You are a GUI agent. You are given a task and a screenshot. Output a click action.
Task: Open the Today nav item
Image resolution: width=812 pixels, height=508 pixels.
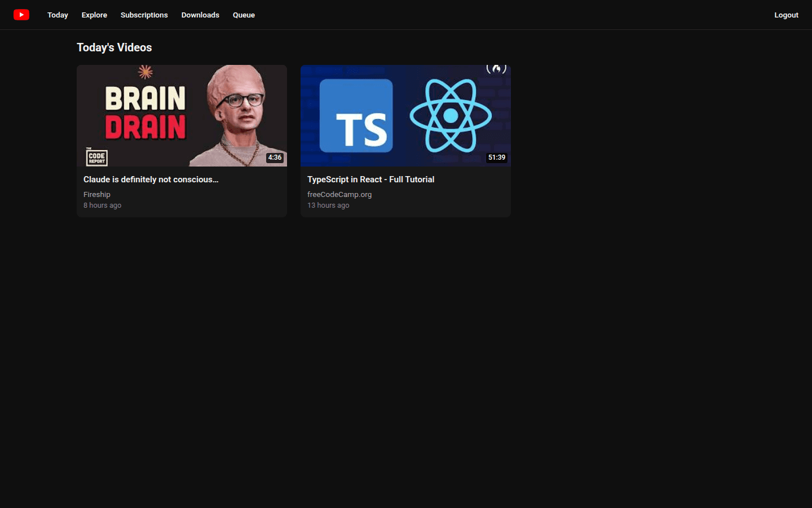click(x=58, y=15)
